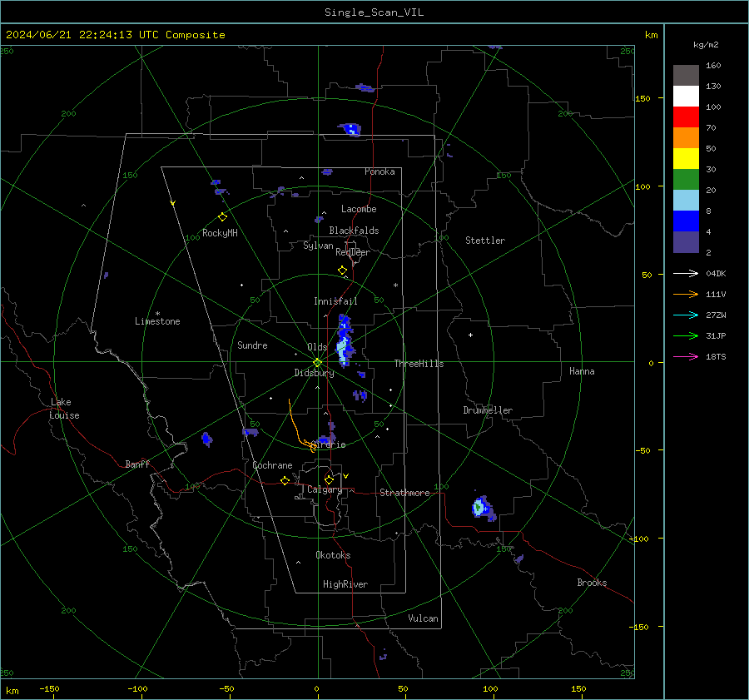Click the Hanna city label
749x700 pixels.
pos(582,371)
